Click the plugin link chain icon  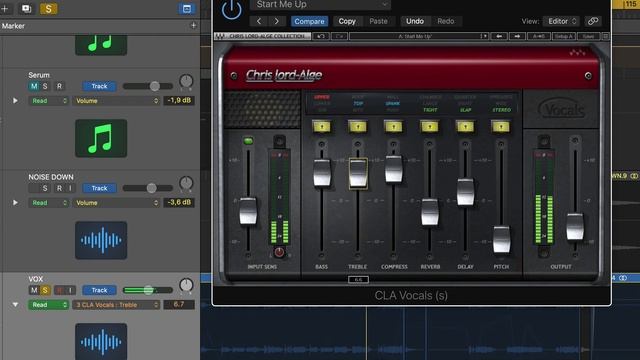[x=593, y=21]
